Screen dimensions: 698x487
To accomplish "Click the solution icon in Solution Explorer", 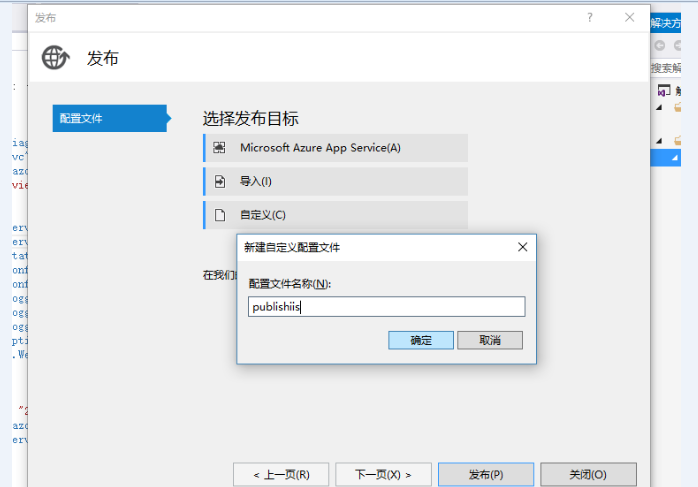I will tap(664, 90).
